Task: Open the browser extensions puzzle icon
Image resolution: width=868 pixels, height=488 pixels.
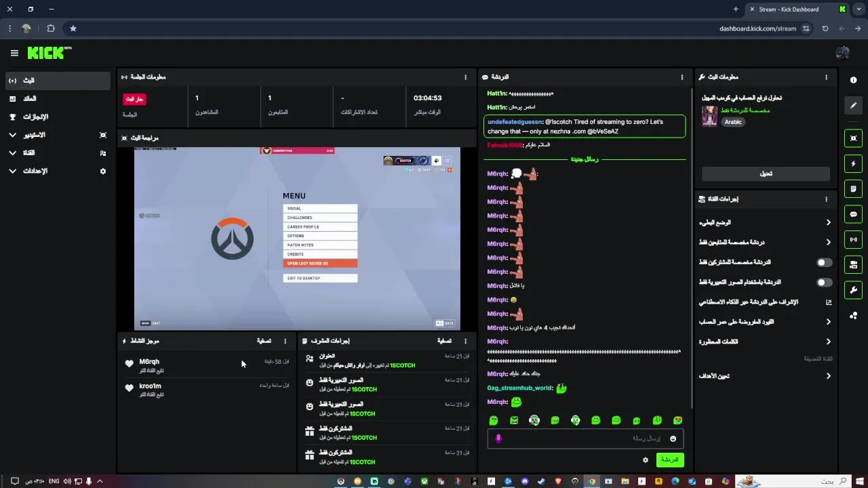Action: point(51,28)
